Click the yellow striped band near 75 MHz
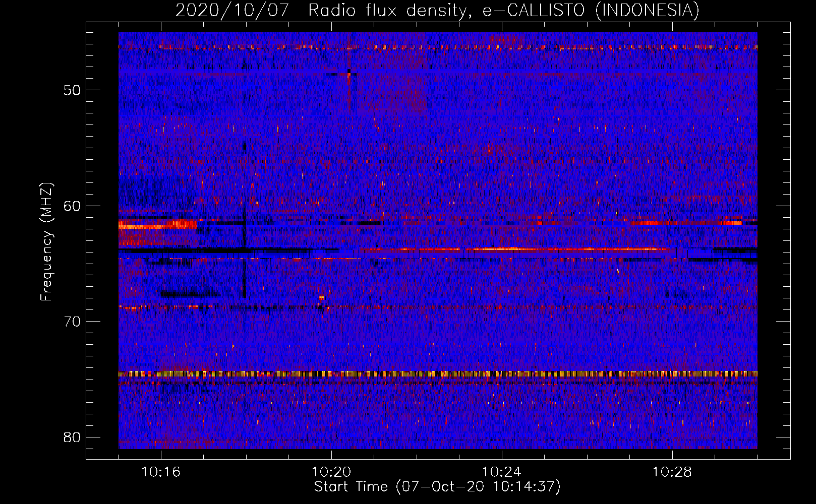The image size is (816, 504). [x=438, y=374]
